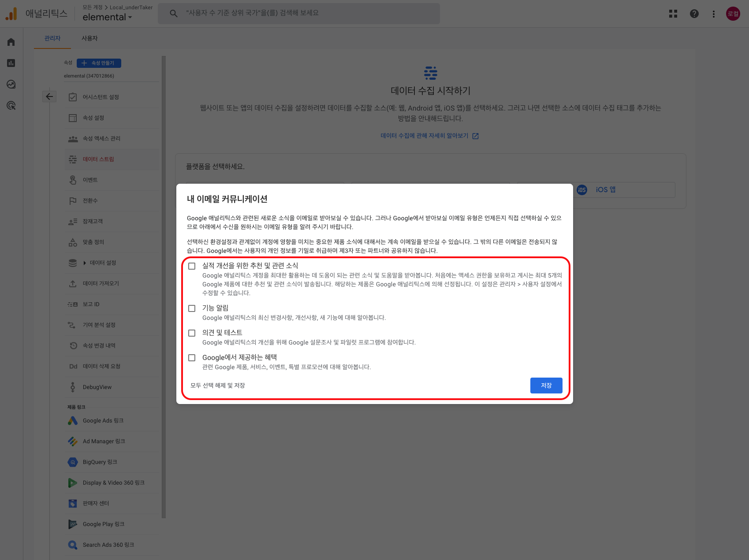Enable 실적 개선을 위한 추천 및 관련 소식 checkbox
The image size is (749, 560).
pos(192,266)
